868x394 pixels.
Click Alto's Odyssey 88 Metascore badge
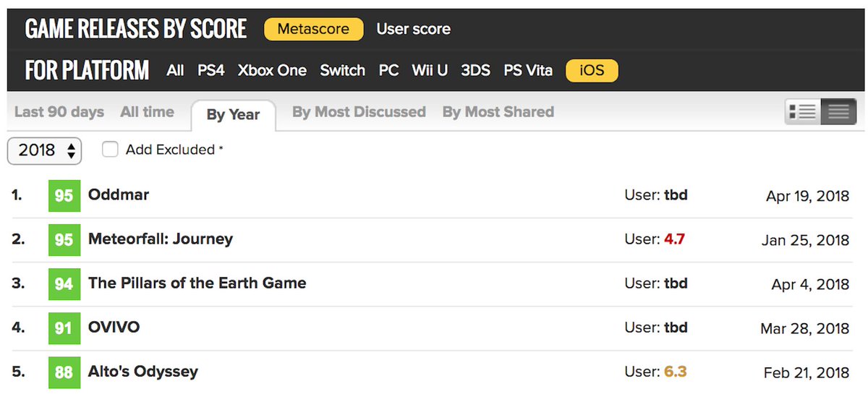(64, 372)
